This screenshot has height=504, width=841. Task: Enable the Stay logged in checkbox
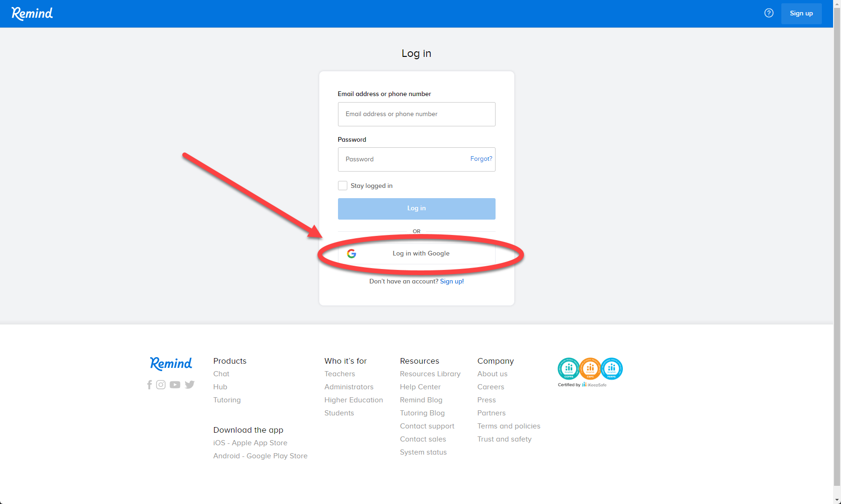pos(343,186)
